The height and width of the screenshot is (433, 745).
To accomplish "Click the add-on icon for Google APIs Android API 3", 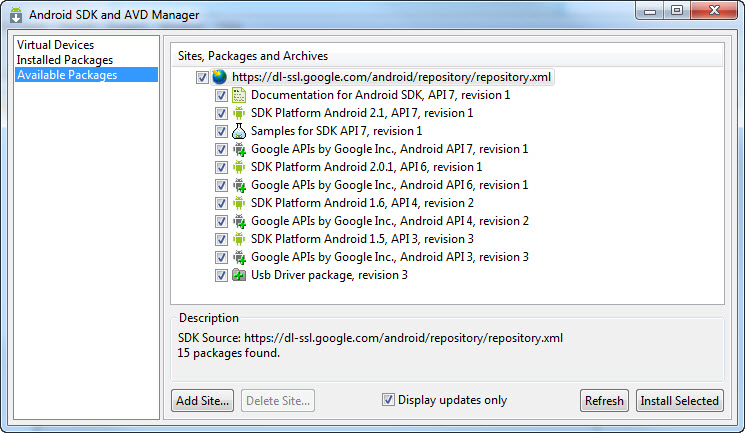I will [239, 257].
